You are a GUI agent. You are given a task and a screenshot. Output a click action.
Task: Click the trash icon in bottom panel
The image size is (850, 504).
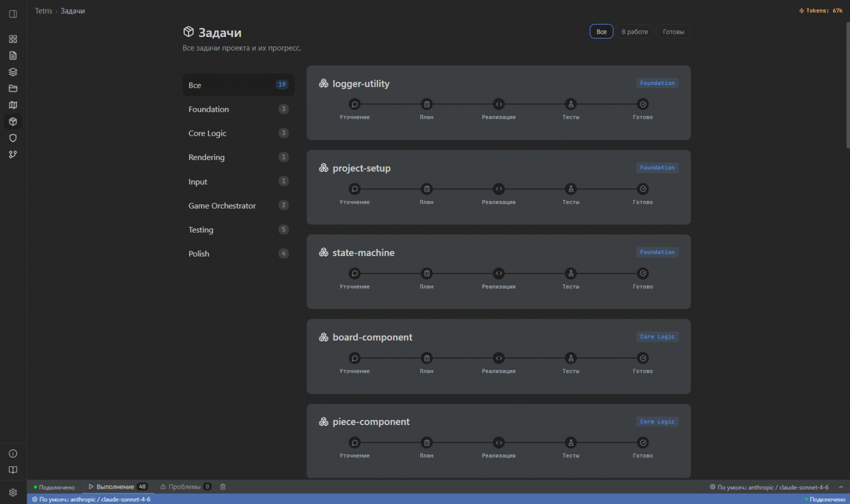click(x=223, y=487)
